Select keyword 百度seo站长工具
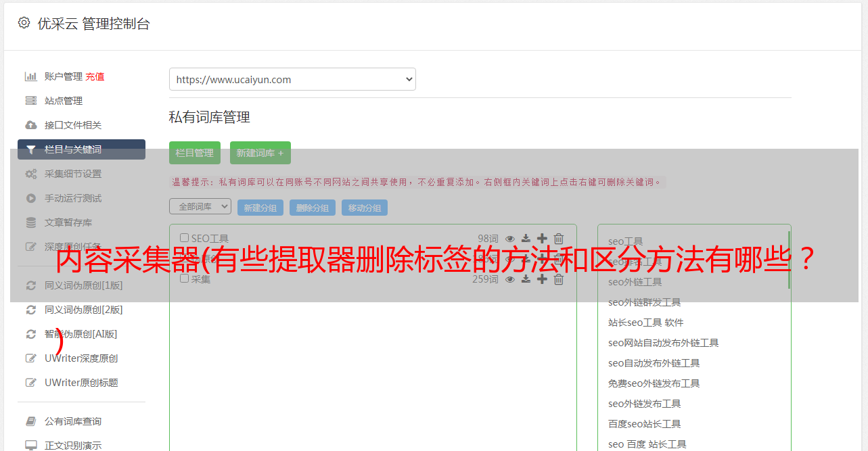 644,424
